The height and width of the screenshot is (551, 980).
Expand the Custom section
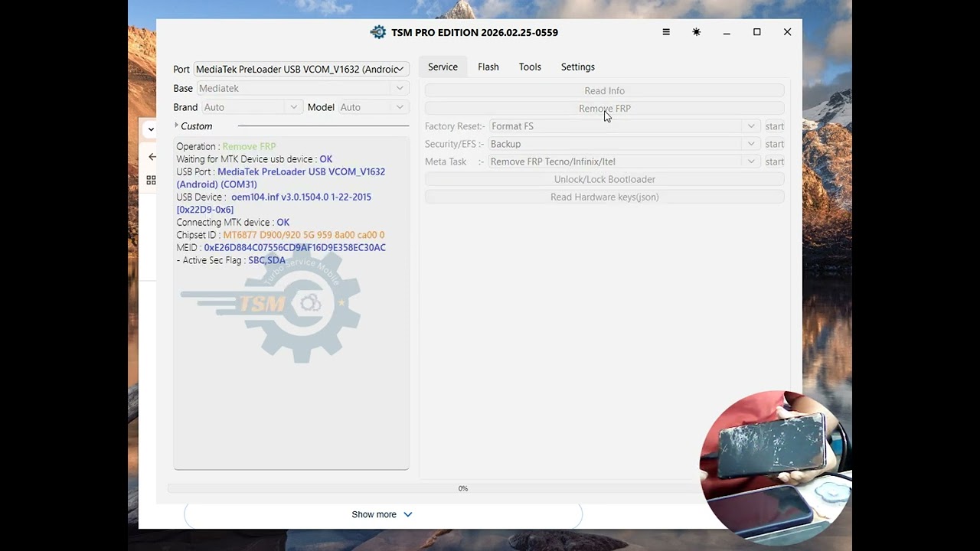click(x=194, y=126)
